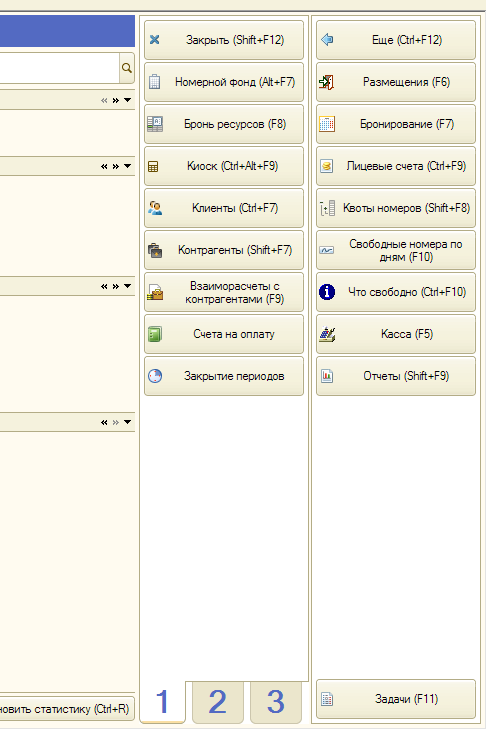Click the clock icon for Закрытие периодов

[155, 376]
